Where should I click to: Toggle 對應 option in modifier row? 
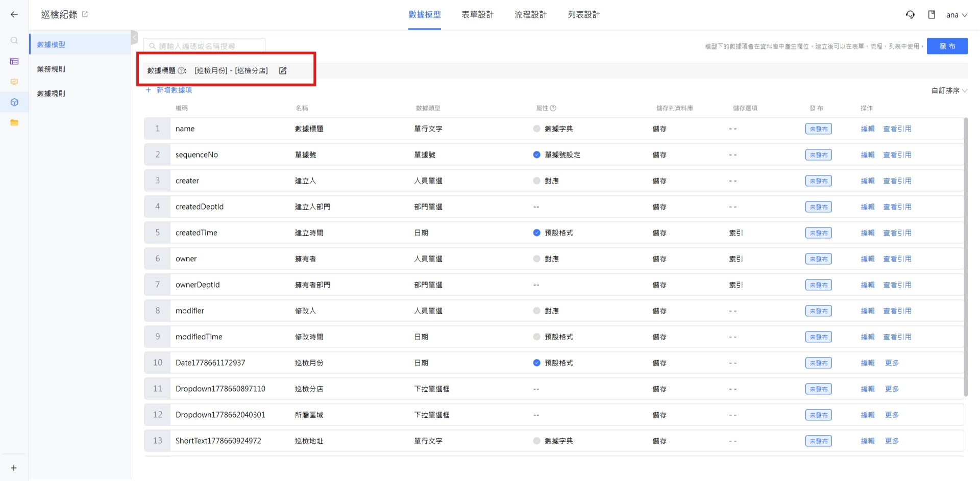click(536, 311)
